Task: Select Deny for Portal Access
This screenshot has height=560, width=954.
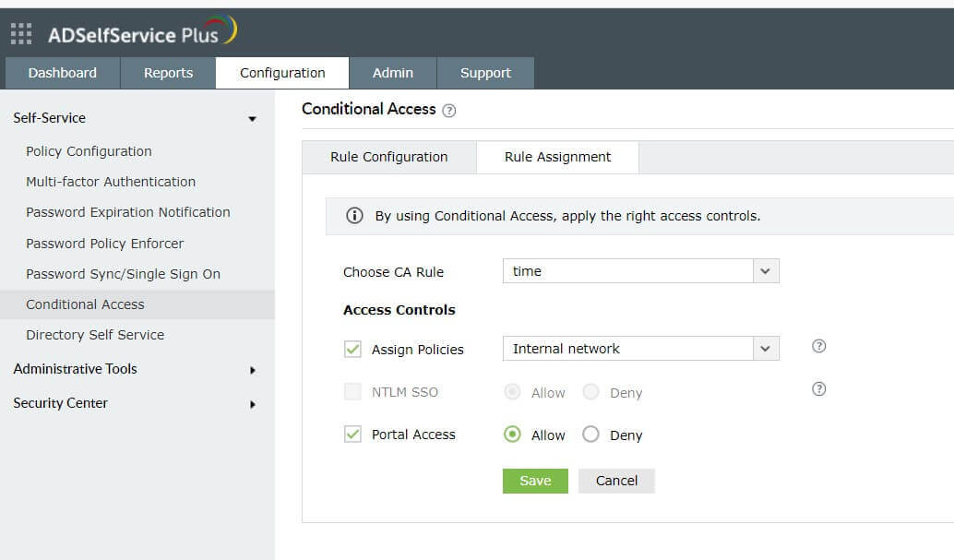Action: tap(590, 434)
